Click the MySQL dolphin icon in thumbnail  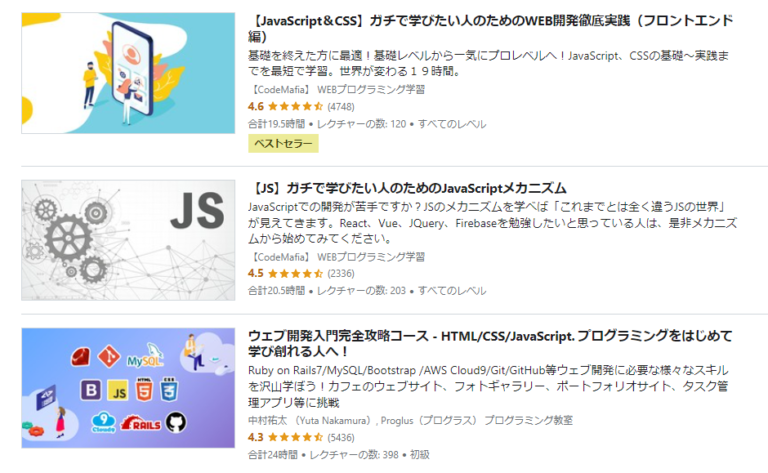[145, 356]
